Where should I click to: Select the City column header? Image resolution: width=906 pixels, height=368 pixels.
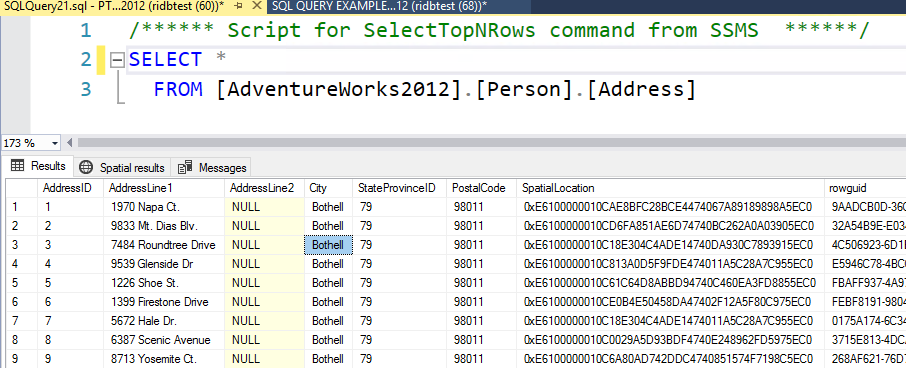pyautogui.click(x=328, y=188)
